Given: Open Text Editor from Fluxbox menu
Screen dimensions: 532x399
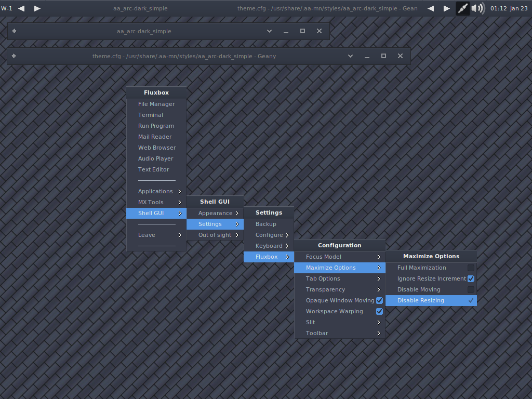Looking at the screenshot, I should (x=156, y=169).
